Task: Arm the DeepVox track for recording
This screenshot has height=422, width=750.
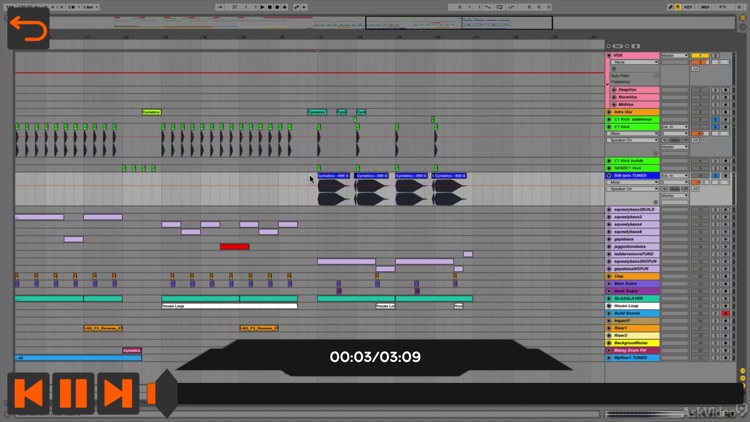Action: coord(726,90)
